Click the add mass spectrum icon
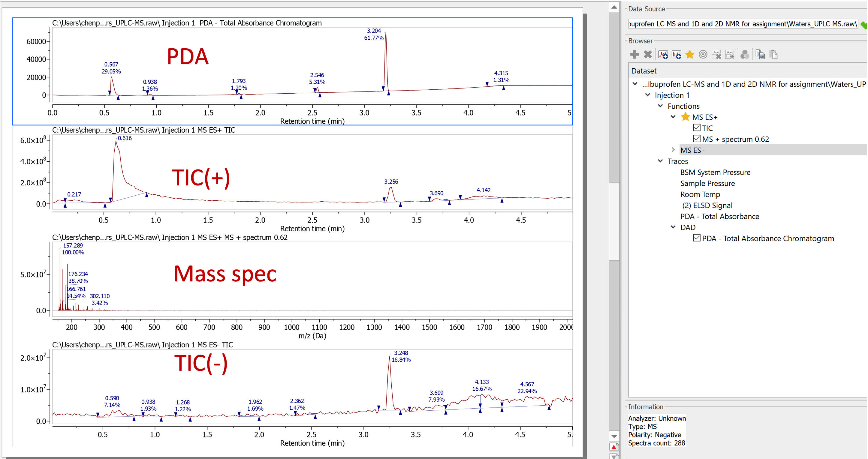This screenshot has height=459, width=868. 676,54
